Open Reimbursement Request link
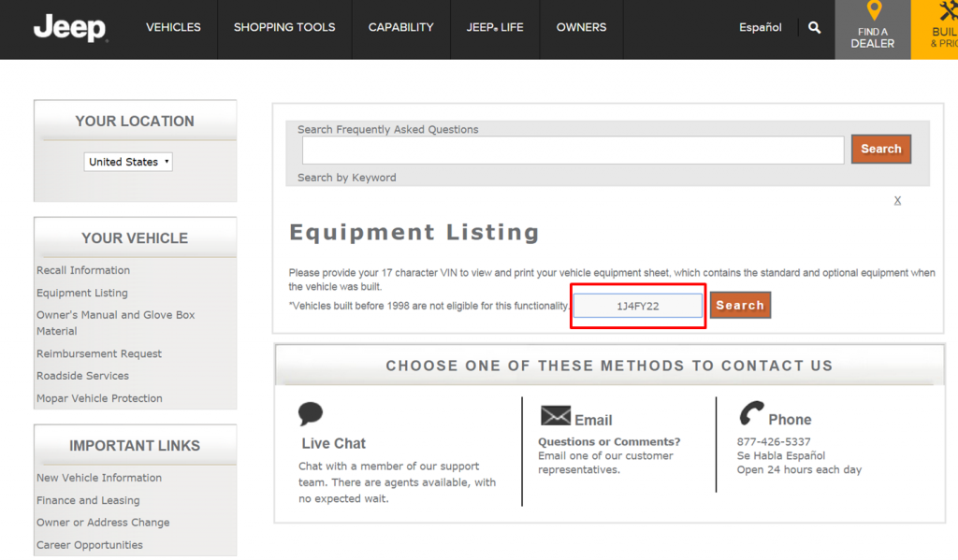Image resolution: width=958 pixels, height=560 pixels. (x=99, y=353)
